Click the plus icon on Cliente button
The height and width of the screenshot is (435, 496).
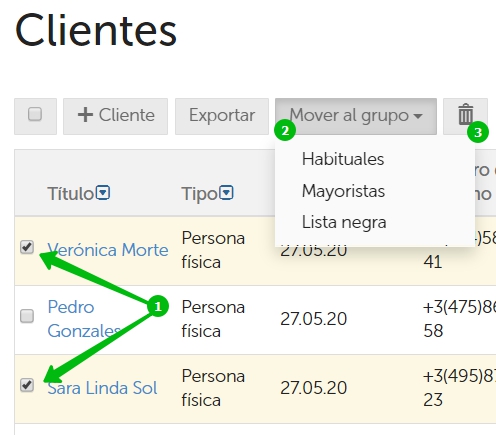click(85, 115)
